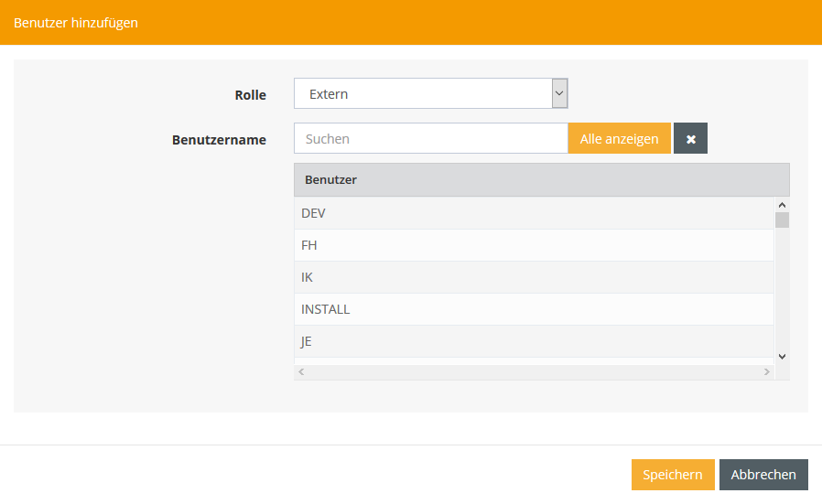The width and height of the screenshot is (822, 504).
Task: Click the horizontal scrollbar right arrow
Action: click(x=767, y=372)
